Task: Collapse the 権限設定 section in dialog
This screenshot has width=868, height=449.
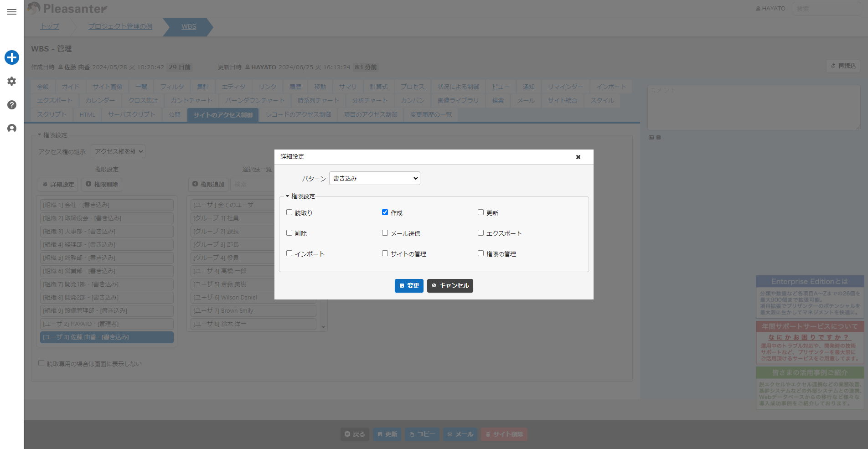Action: [300, 196]
